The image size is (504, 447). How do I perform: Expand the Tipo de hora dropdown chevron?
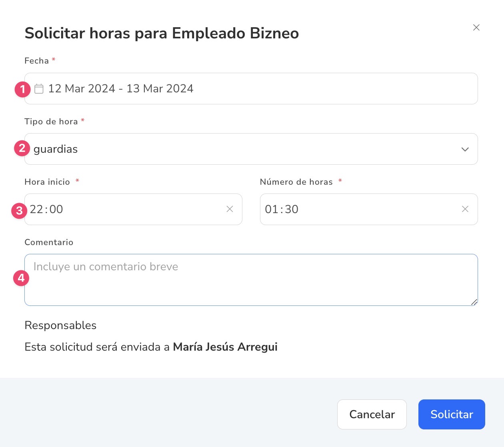tap(465, 149)
